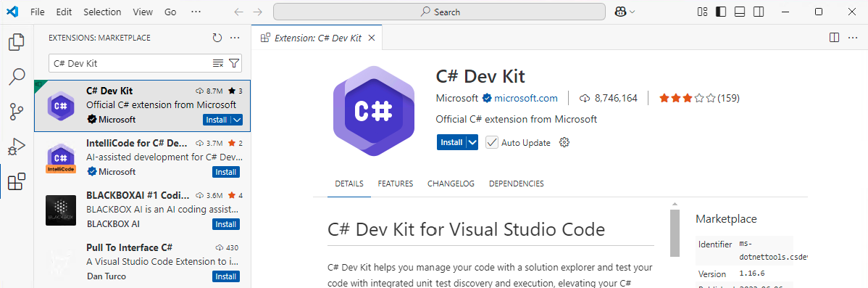Open Install dropdown in C# Dev Kit list item

(237, 120)
